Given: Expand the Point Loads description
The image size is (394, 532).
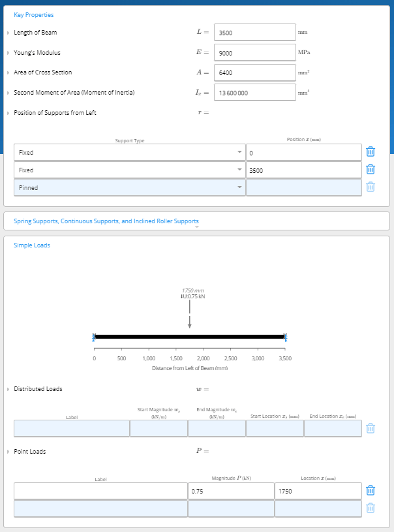Looking at the screenshot, I should point(8,452).
